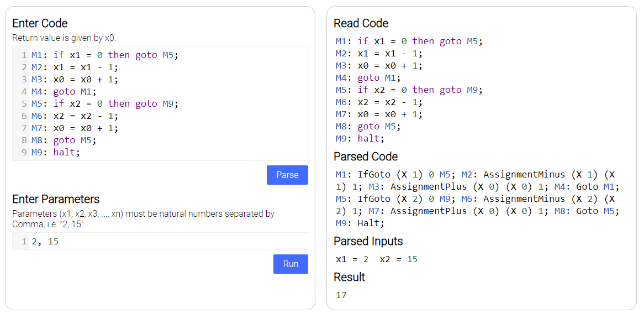Click the 'Read Code' heading
Screen dimensions: 644x313
[x=361, y=23]
